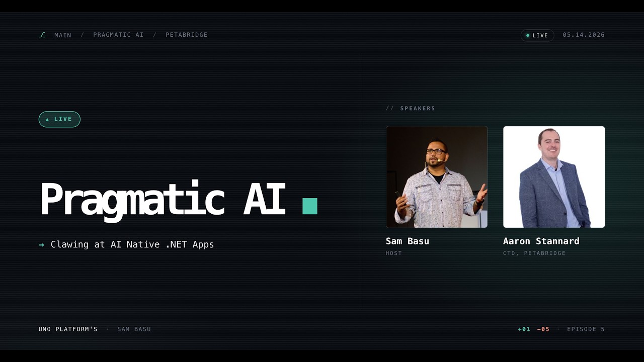The image size is (644, 362).
Task: Select the MAIN breadcrumb
Action: [x=63, y=35]
